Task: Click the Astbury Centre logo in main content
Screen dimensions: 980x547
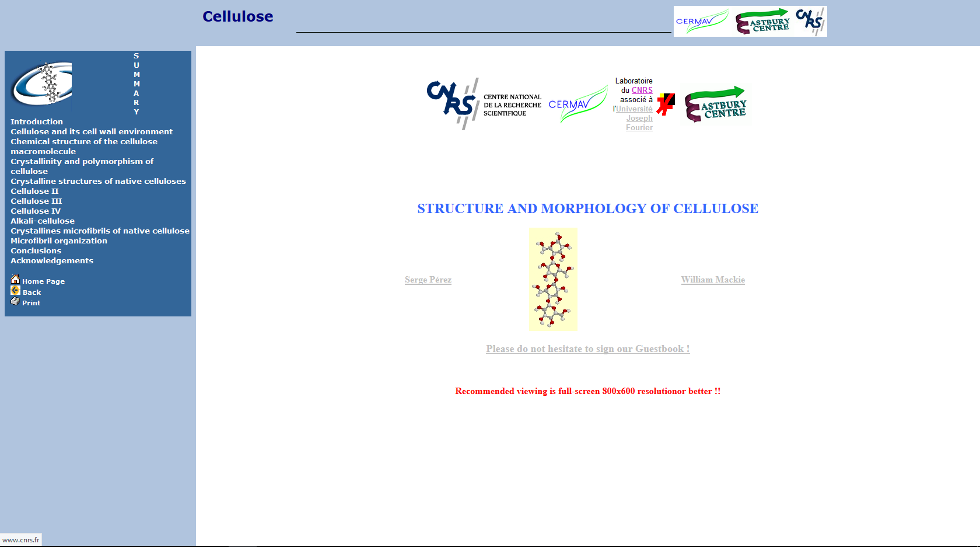Action: click(x=715, y=104)
